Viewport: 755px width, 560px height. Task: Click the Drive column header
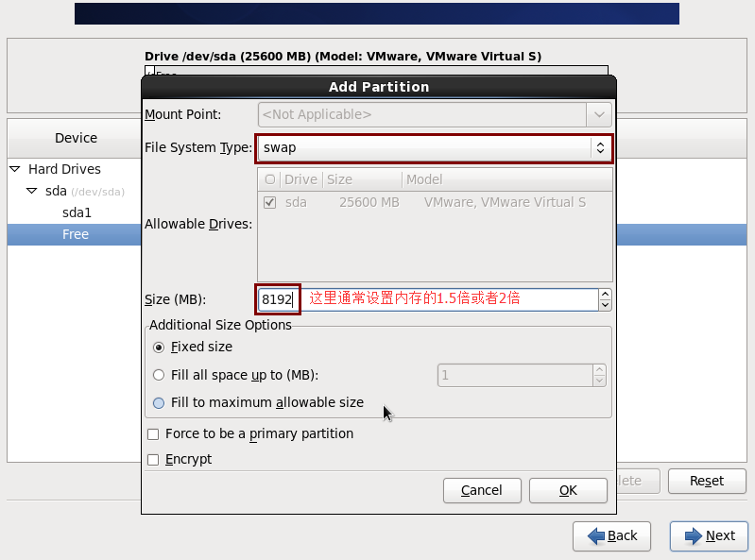[300, 179]
